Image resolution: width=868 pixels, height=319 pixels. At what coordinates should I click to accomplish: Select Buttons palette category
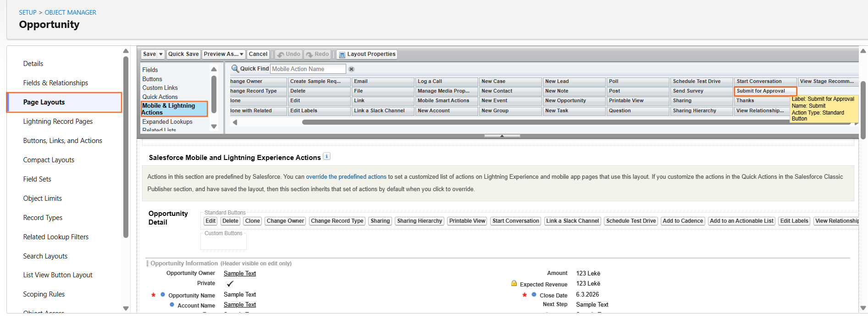tap(152, 79)
